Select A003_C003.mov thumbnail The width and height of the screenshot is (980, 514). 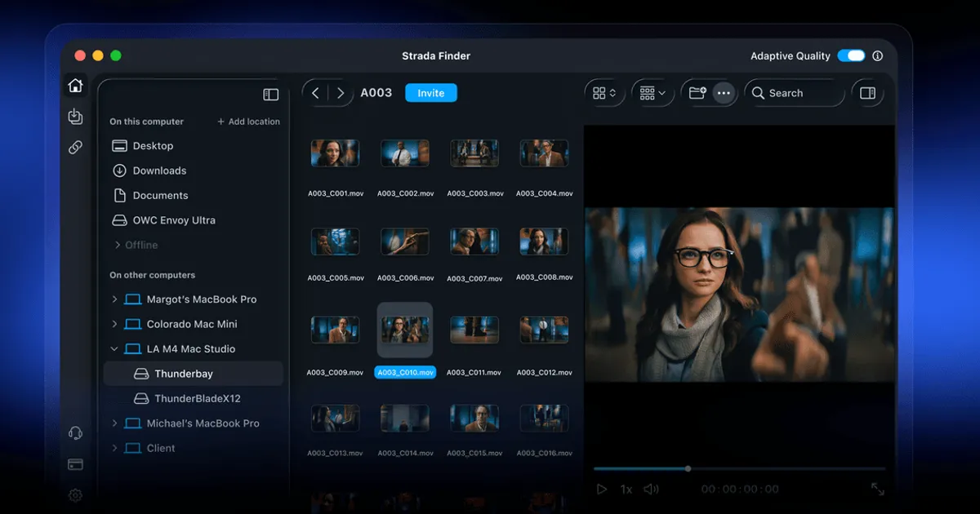(474, 153)
